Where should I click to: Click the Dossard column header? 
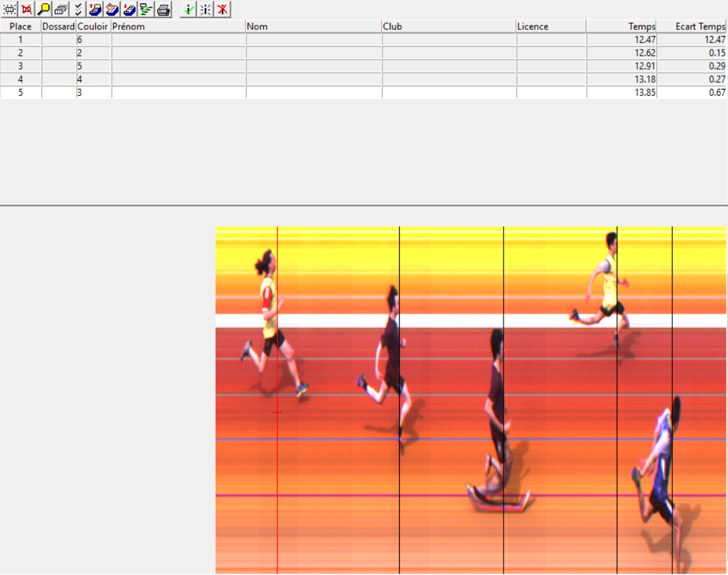pos(58,27)
